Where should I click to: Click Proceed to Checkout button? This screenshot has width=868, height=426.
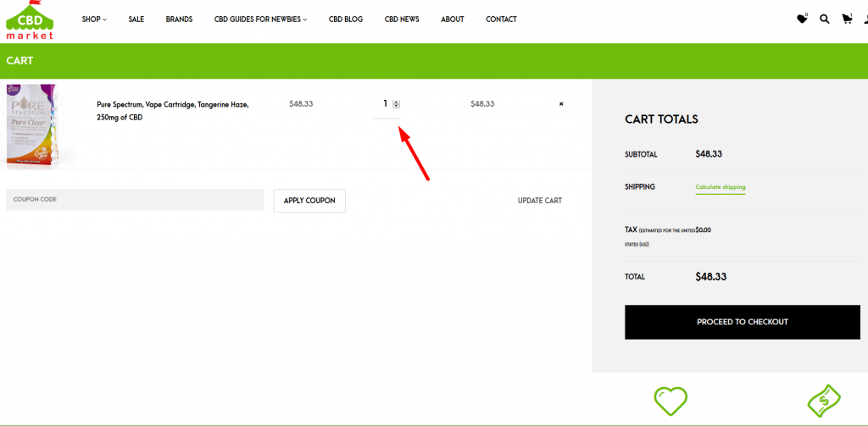coord(743,322)
